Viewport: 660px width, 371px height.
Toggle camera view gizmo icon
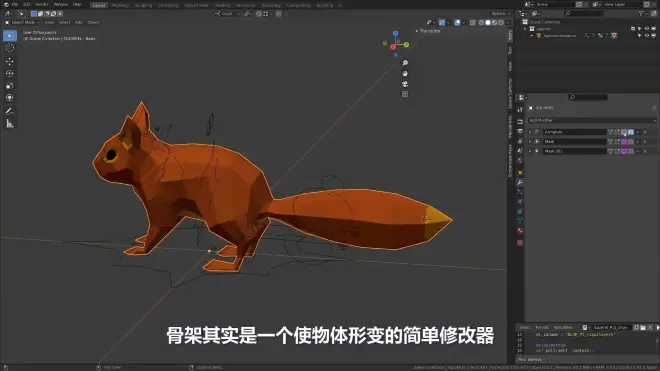click(405, 84)
